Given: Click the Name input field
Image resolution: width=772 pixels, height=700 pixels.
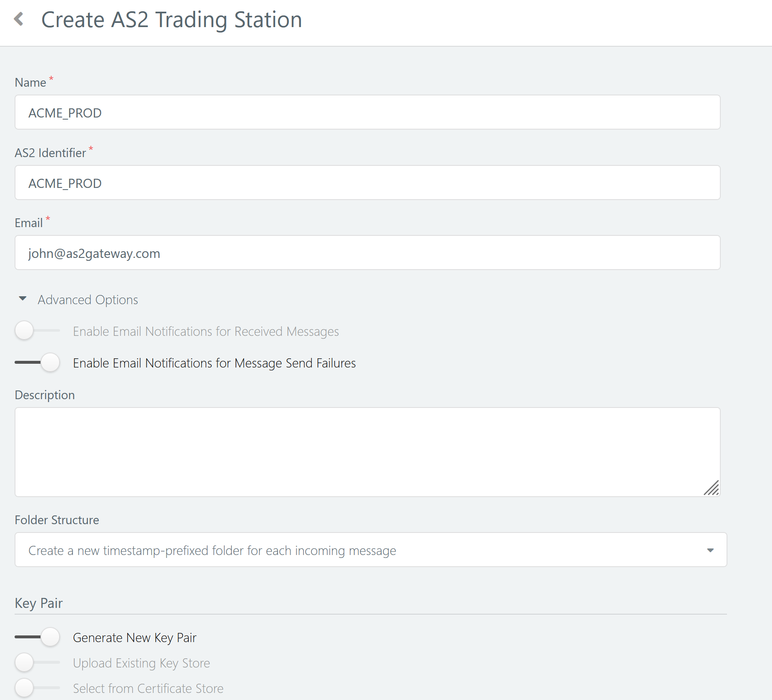Looking at the screenshot, I should [367, 112].
